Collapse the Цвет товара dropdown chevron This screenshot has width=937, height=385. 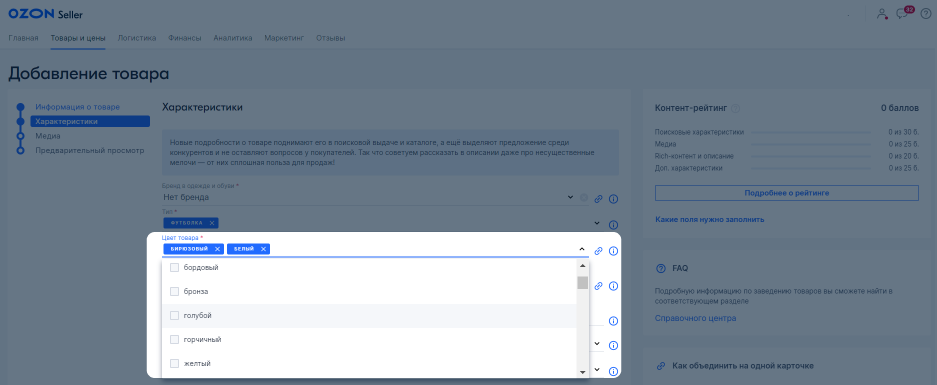click(x=582, y=249)
